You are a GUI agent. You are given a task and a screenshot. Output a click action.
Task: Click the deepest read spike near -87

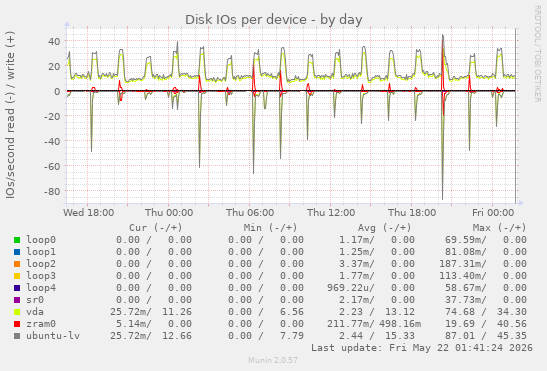tap(442, 198)
